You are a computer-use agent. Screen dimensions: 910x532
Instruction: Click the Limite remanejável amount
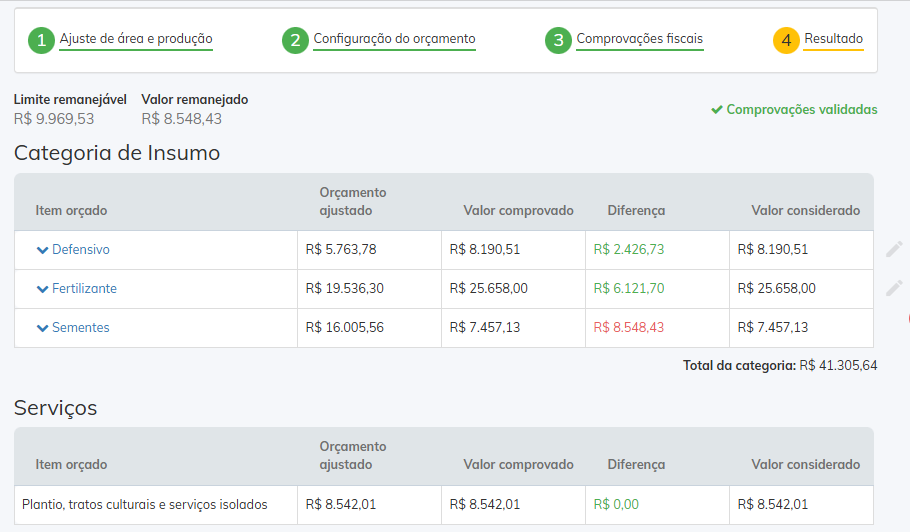(x=54, y=119)
